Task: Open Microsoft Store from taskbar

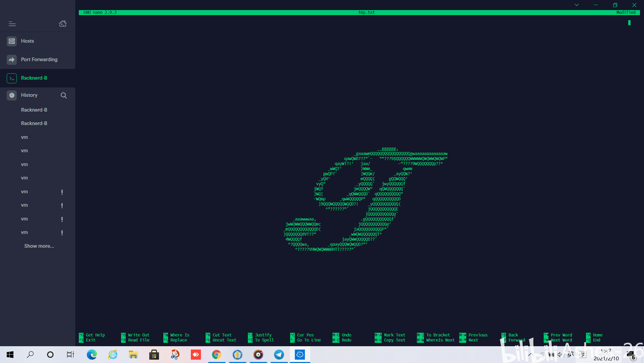Action: (154, 355)
